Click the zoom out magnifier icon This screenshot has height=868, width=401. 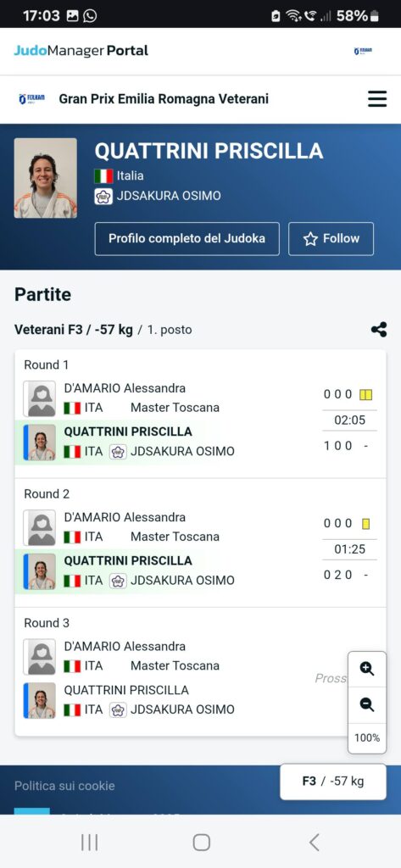tap(366, 704)
